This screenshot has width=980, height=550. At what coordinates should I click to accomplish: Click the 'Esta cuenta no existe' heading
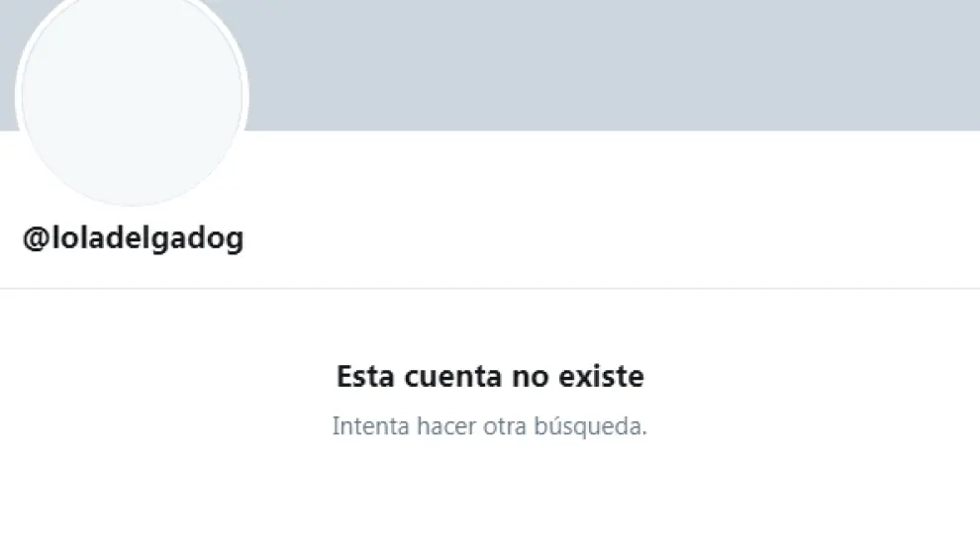pos(490,376)
